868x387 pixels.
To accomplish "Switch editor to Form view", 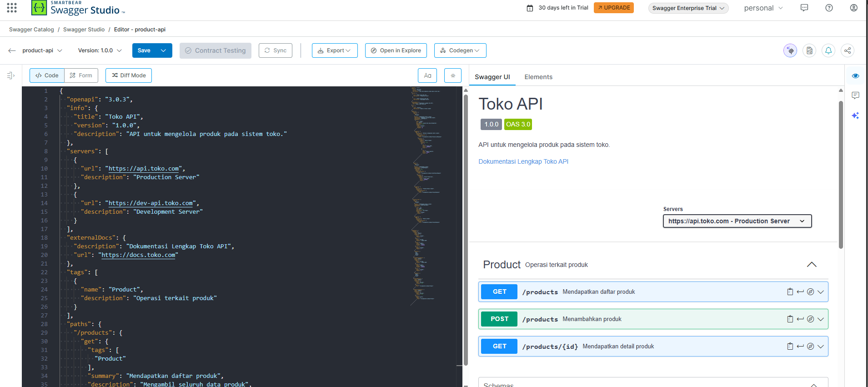I will 81,75.
